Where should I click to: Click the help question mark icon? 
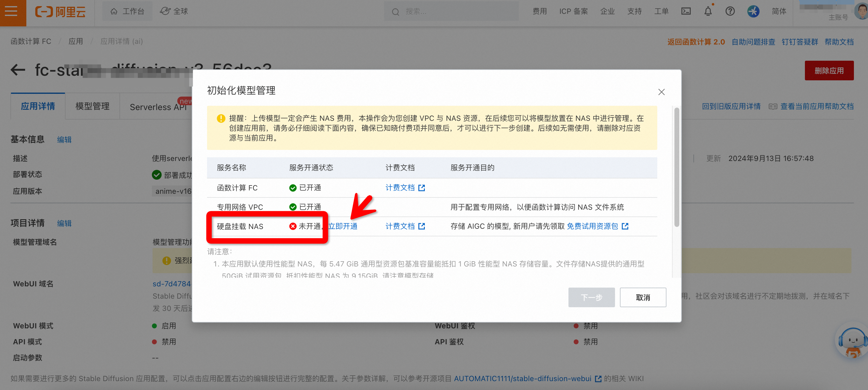coord(730,11)
